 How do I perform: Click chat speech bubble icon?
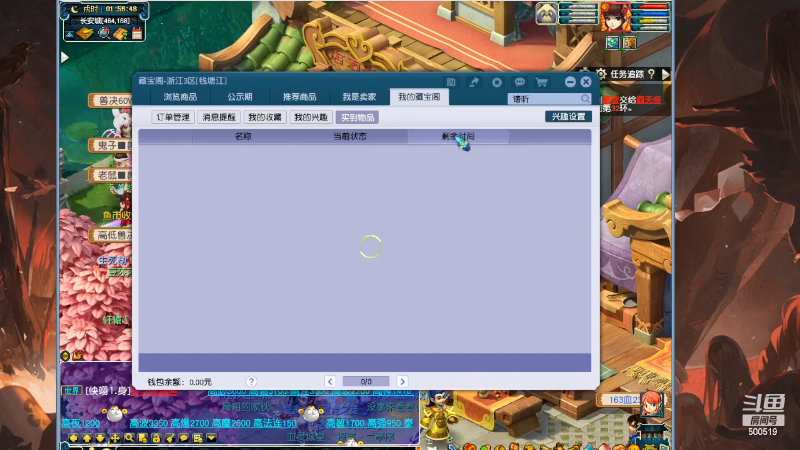click(x=184, y=438)
